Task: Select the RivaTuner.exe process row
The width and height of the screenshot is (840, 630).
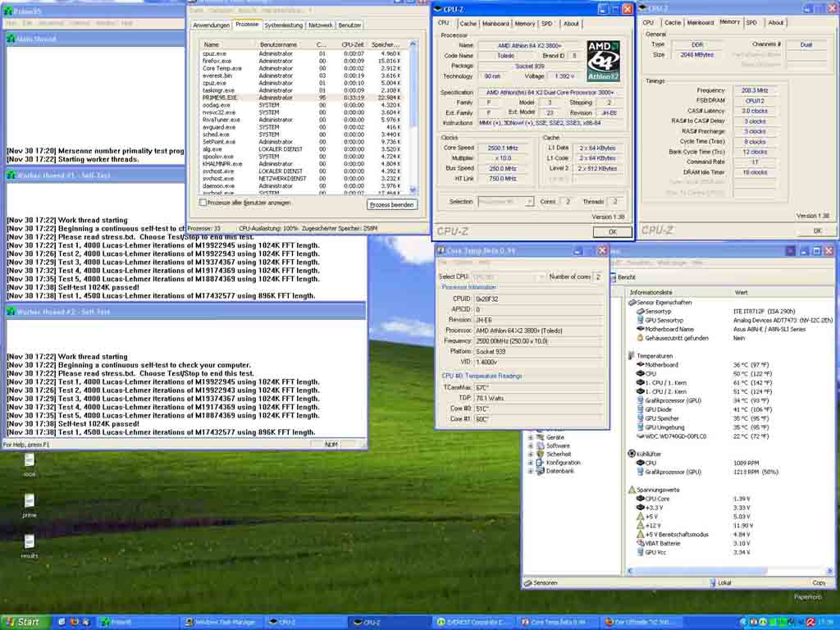Action: tap(304, 120)
